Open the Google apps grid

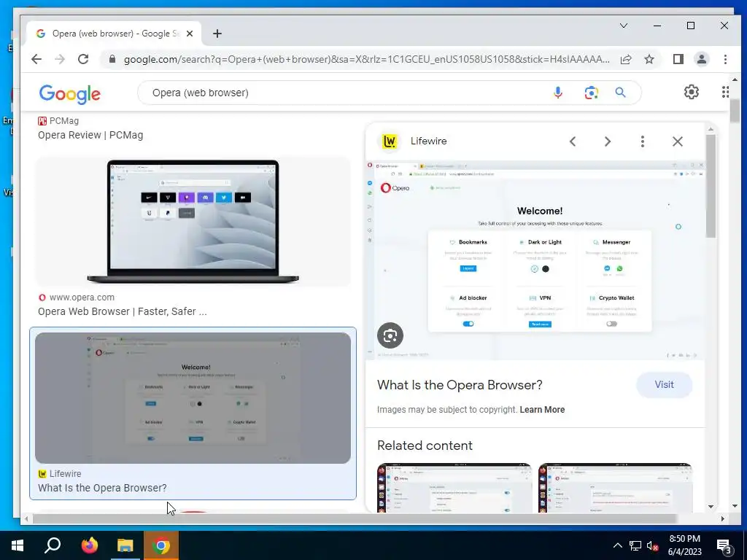[725, 92]
